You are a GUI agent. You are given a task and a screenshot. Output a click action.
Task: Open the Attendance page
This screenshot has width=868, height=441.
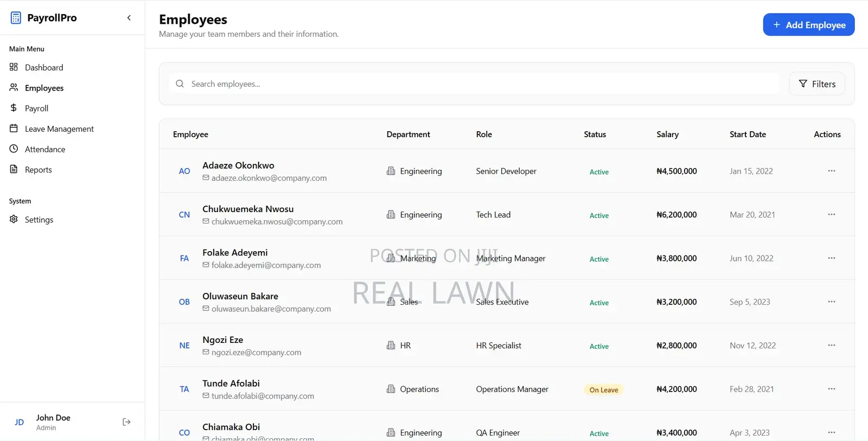pos(45,149)
